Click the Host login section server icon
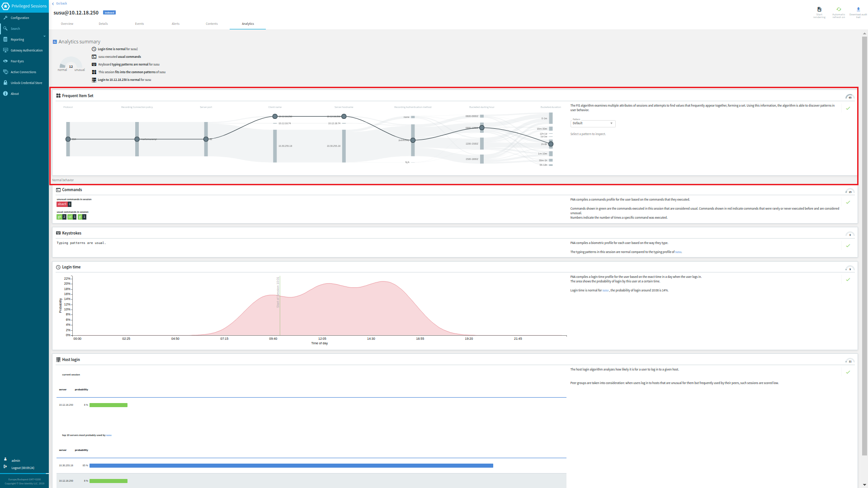 pos(58,360)
